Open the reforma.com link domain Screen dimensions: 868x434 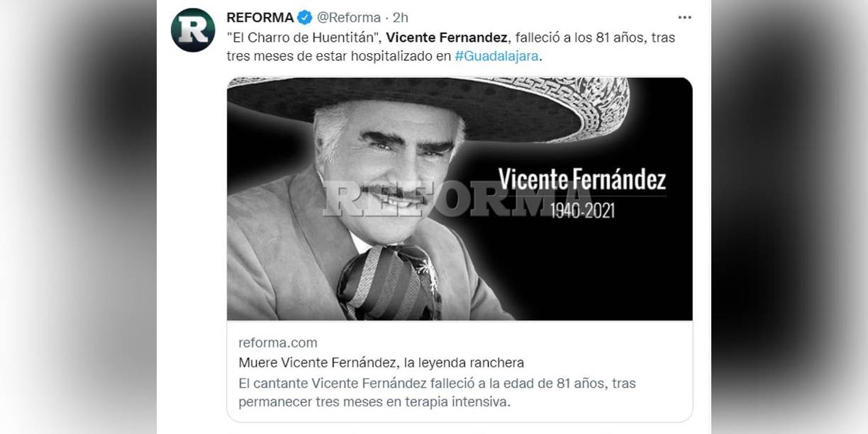click(278, 343)
